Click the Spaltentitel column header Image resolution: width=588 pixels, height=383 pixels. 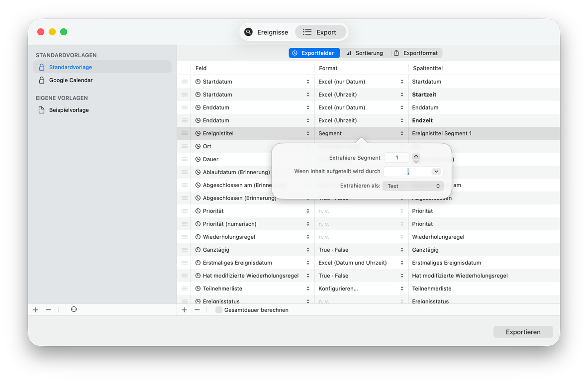coord(428,68)
